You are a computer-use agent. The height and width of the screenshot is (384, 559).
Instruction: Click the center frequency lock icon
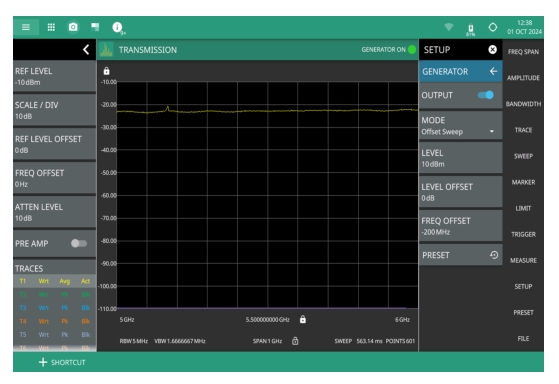click(303, 319)
